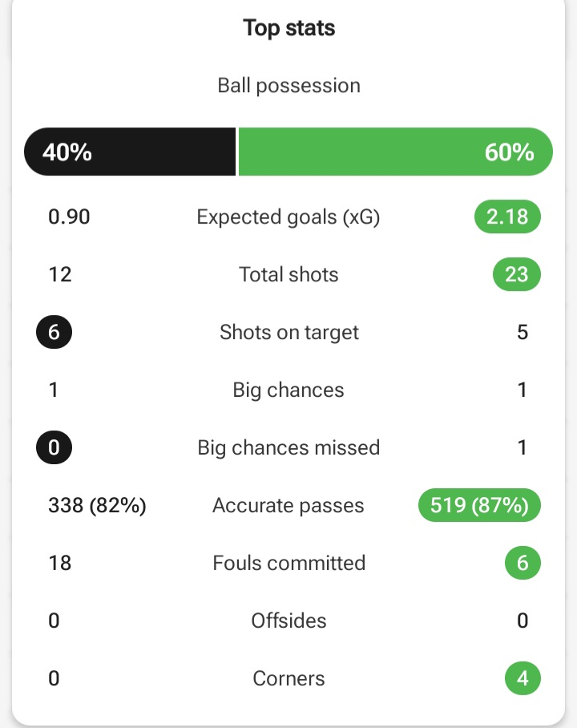Image resolution: width=577 pixels, height=728 pixels.
Task: Click the 338 (82%) accurate passes value
Action: pyautogui.click(x=97, y=506)
